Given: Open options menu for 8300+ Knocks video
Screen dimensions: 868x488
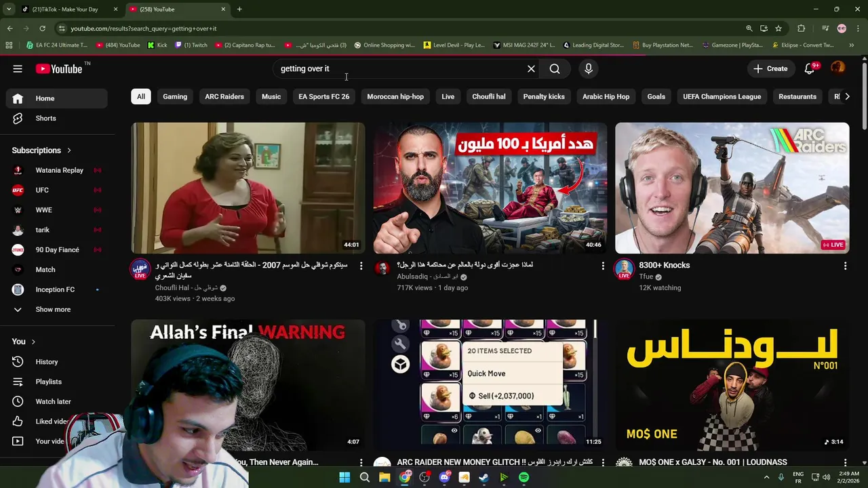Looking at the screenshot, I should [845, 266].
